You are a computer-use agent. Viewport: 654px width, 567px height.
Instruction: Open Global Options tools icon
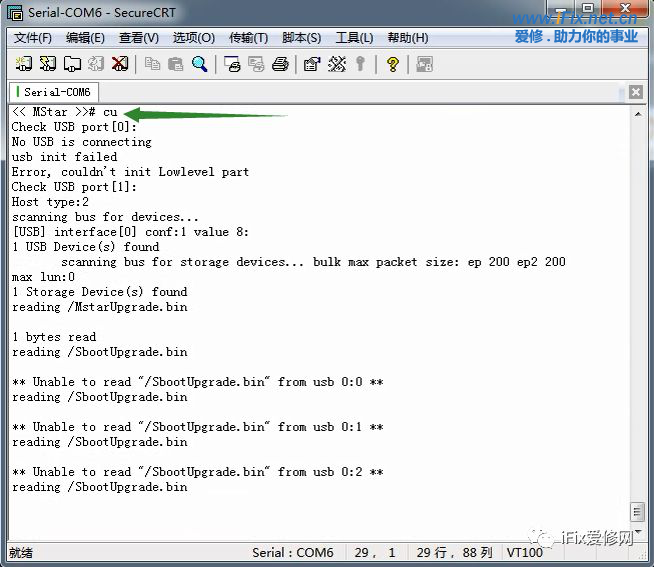(x=336, y=64)
